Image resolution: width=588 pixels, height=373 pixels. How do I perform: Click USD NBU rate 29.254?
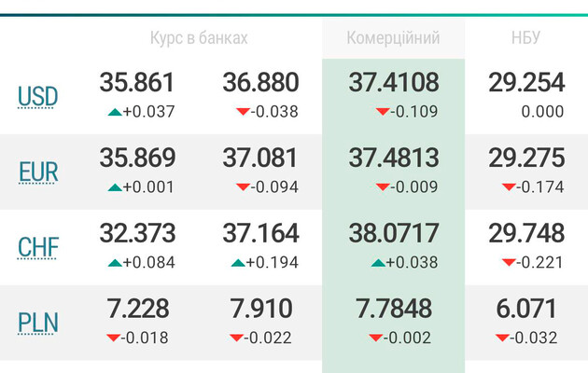tap(525, 82)
